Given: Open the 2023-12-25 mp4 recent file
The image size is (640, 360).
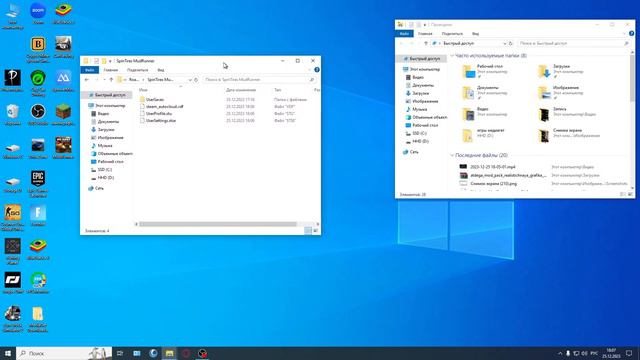Looking at the screenshot, I should pos(493,167).
